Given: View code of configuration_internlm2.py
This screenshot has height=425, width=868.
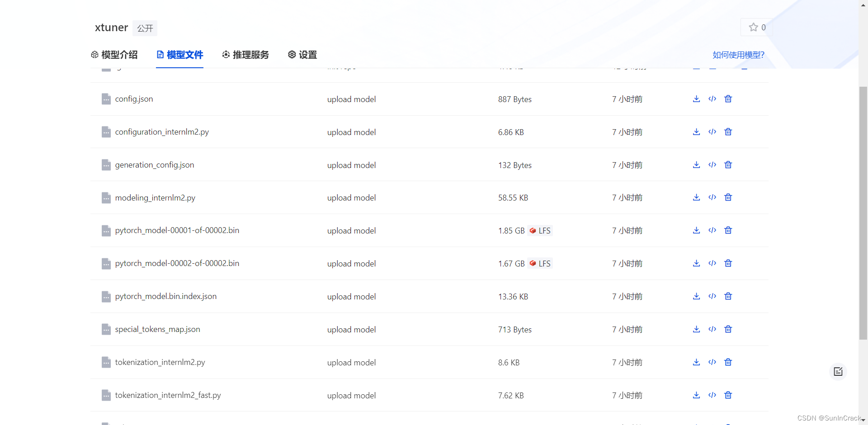Looking at the screenshot, I should (x=712, y=132).
